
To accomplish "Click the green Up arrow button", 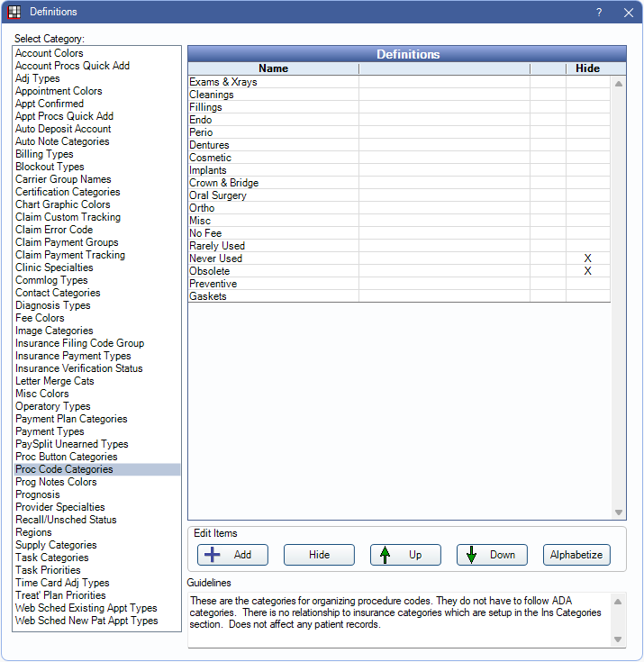I will (405, 555).
